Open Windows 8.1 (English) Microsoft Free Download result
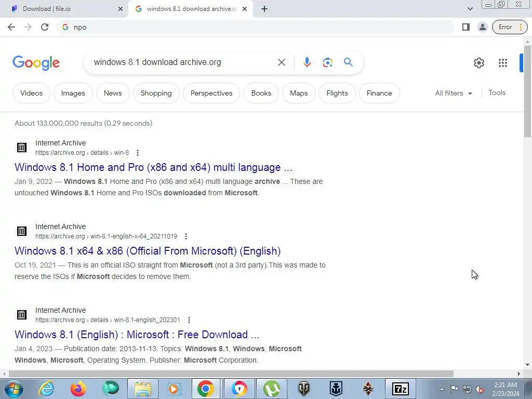The width and height of the screenshot is (532, 399). coord(137,335)
